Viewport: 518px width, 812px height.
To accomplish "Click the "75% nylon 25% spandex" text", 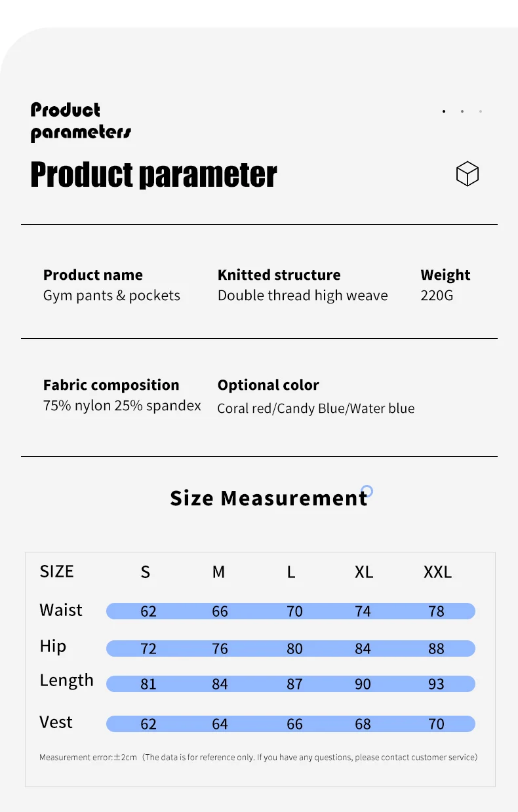I will pyautogui.click(x=122, y=406).
